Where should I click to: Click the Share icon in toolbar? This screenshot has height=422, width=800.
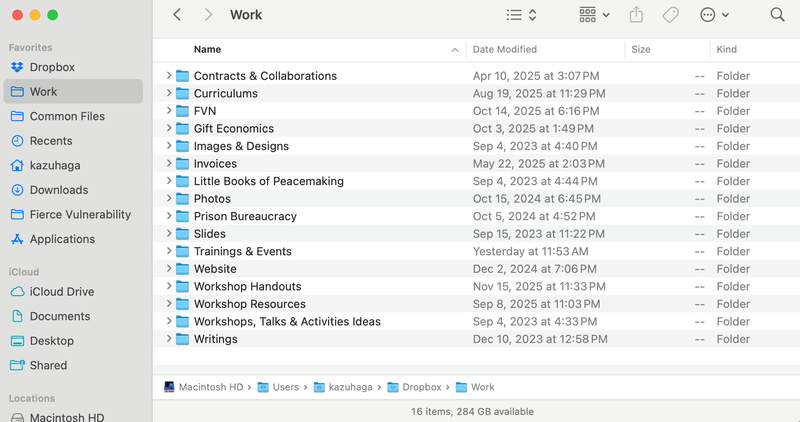pyautogui.click(x=637, y=15)
